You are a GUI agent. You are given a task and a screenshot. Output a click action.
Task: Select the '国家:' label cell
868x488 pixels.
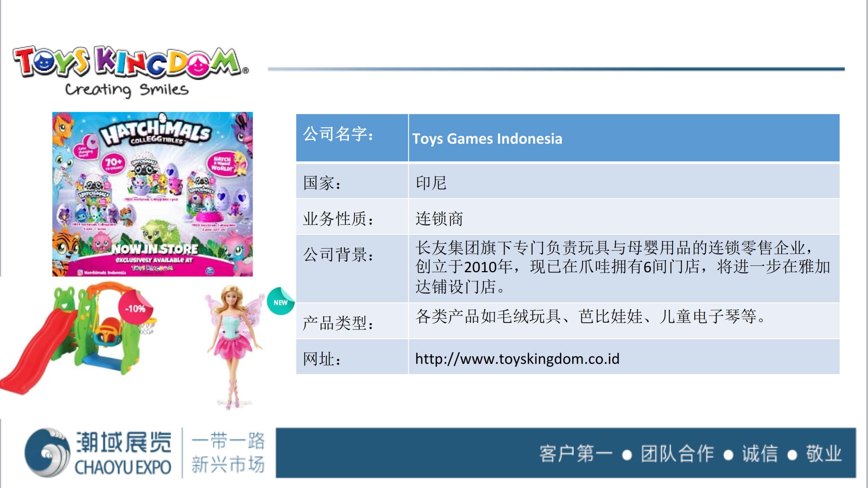click(352, 181)
